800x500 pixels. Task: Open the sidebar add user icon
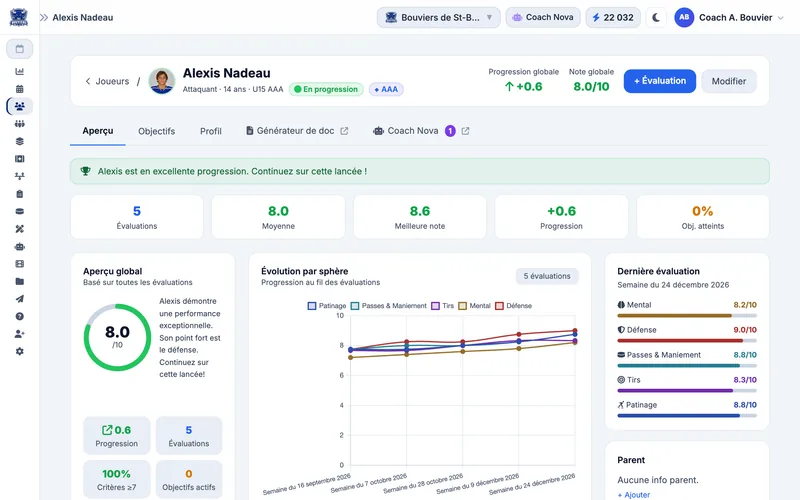19,334
